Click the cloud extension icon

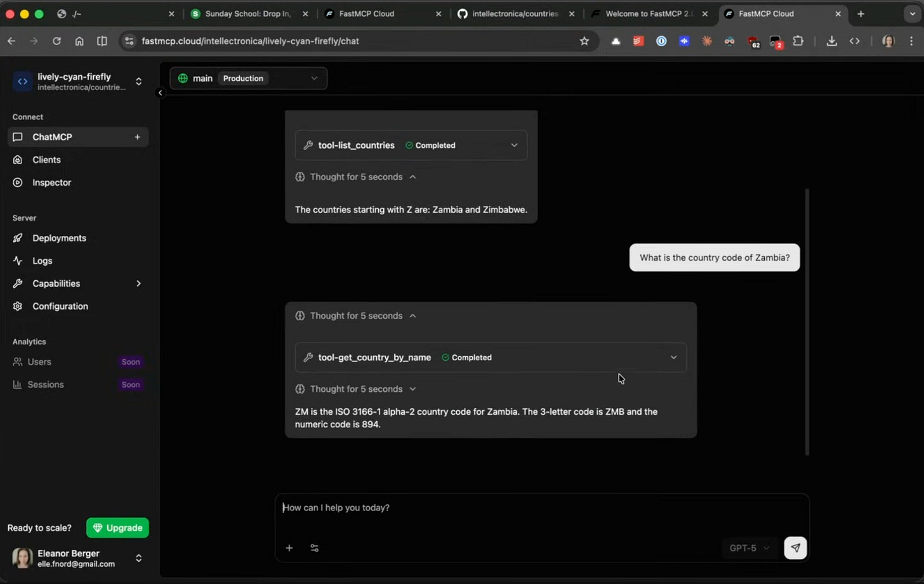(x=616, y=41)
